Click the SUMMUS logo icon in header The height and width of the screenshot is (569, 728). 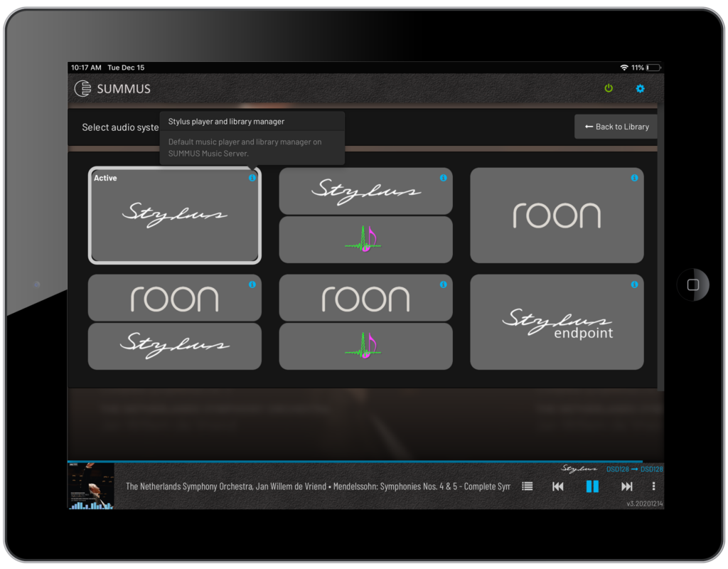coord(82,88)
